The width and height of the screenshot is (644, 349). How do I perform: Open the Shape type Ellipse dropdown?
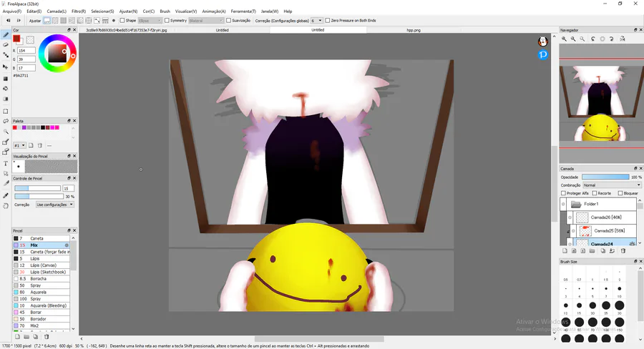tap(150, 21)
